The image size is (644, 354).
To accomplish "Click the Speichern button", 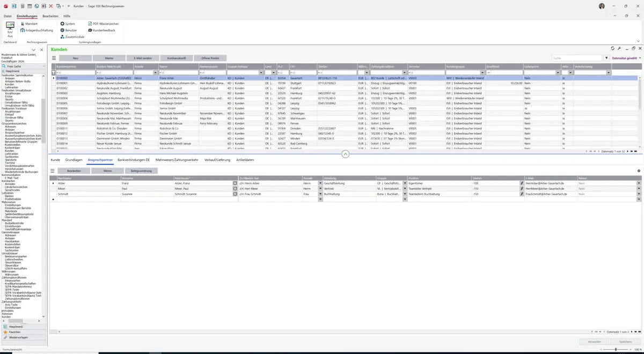I will click(x=625, y=342).
